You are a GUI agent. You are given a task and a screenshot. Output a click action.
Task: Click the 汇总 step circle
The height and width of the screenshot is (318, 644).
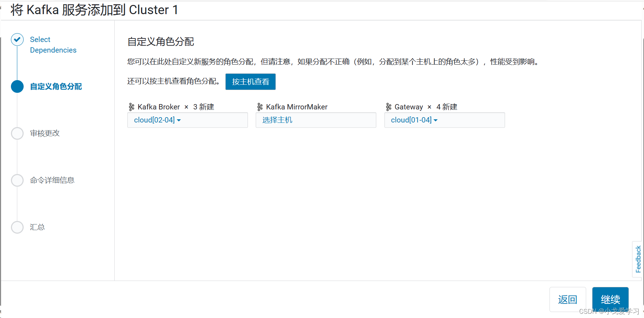click(x=17, y=227)
